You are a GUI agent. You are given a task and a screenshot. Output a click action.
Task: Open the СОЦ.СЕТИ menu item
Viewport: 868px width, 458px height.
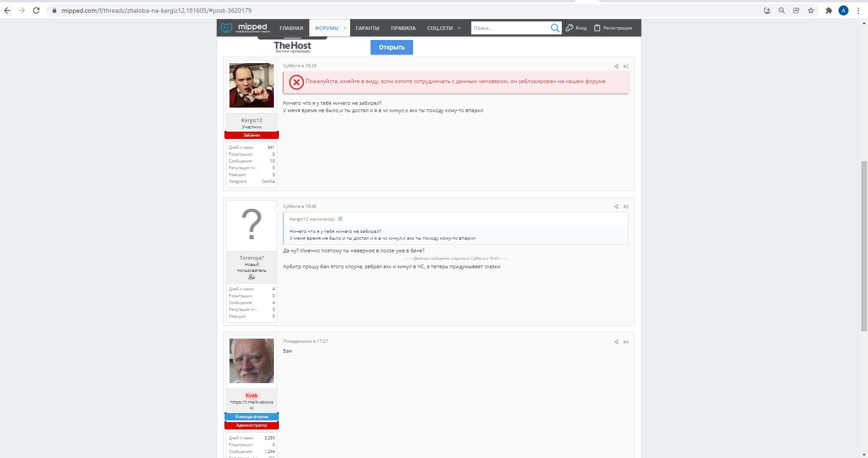(440, 28)
